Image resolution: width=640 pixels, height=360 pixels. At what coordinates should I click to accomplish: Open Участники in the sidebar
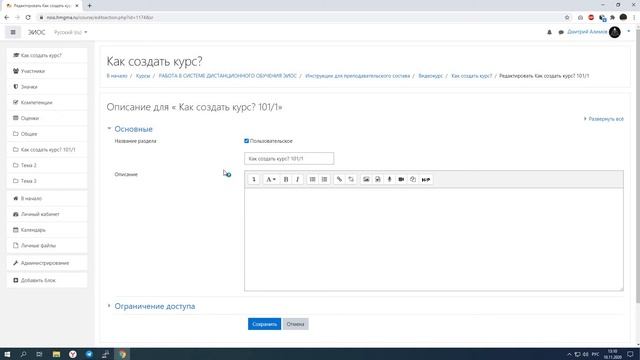47,71
